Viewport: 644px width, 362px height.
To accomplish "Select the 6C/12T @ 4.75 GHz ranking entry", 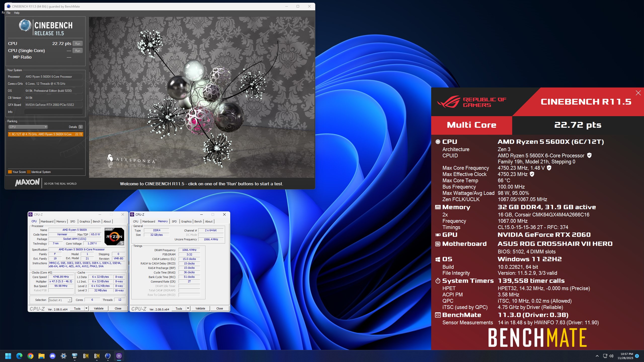I will pyautogui.click(x=46, y=134).
